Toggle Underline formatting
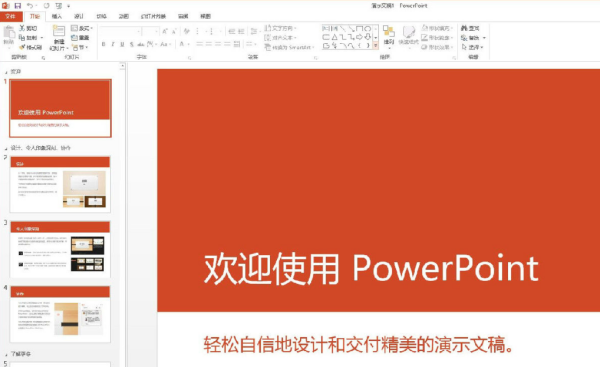The height and width of the screenshot is (367, 600). [122, 44]
